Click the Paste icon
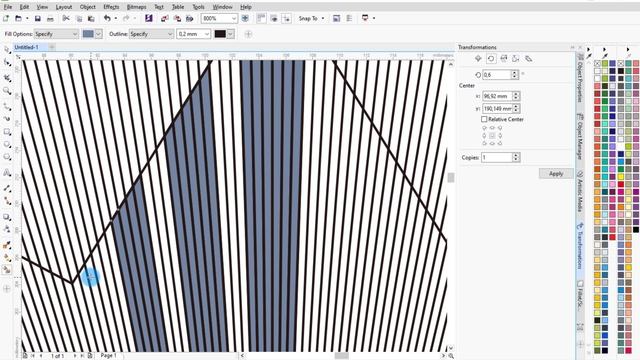The width and height of the screenshot is (640, 360). click(x=91, y=18)
